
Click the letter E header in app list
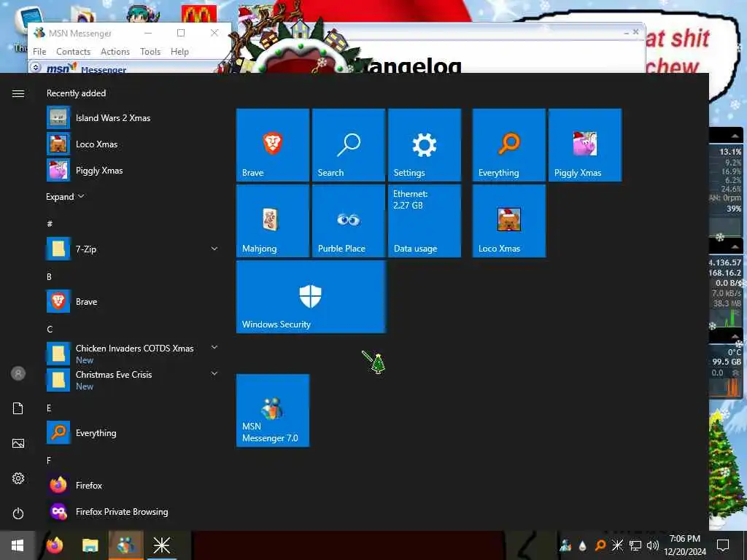tap(49, 408)
